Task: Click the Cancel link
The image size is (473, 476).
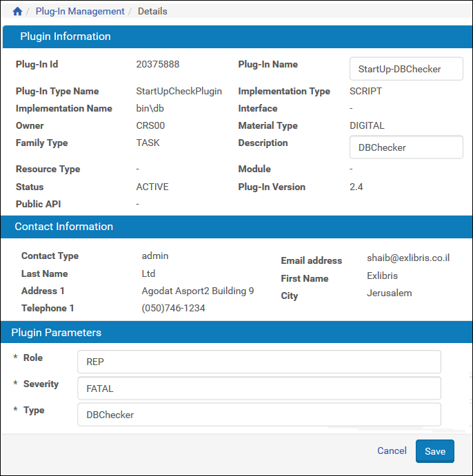Action: [392, 451]
